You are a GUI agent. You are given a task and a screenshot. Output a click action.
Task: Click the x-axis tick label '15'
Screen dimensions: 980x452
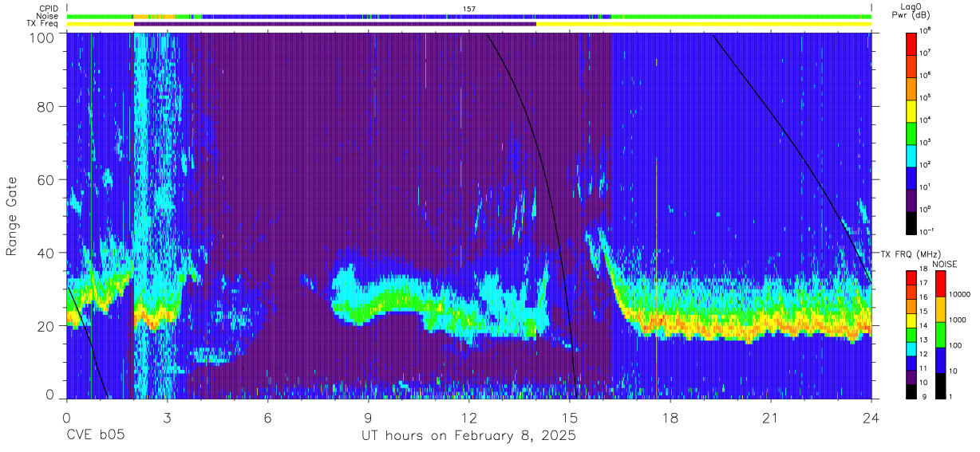[x=570, y=418]
